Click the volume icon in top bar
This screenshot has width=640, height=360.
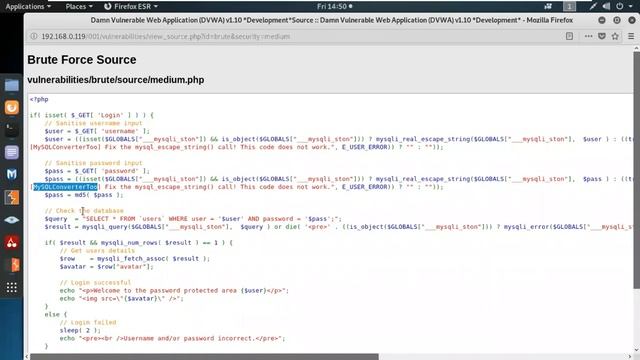[x=607, y=7]
